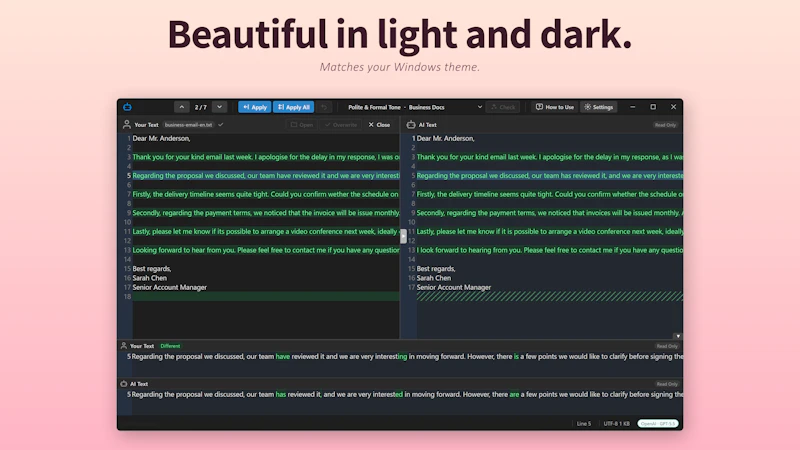This screenshot has height=450, width=800.
Task: Close the loaded text file
Action: (x=379, y=125)
